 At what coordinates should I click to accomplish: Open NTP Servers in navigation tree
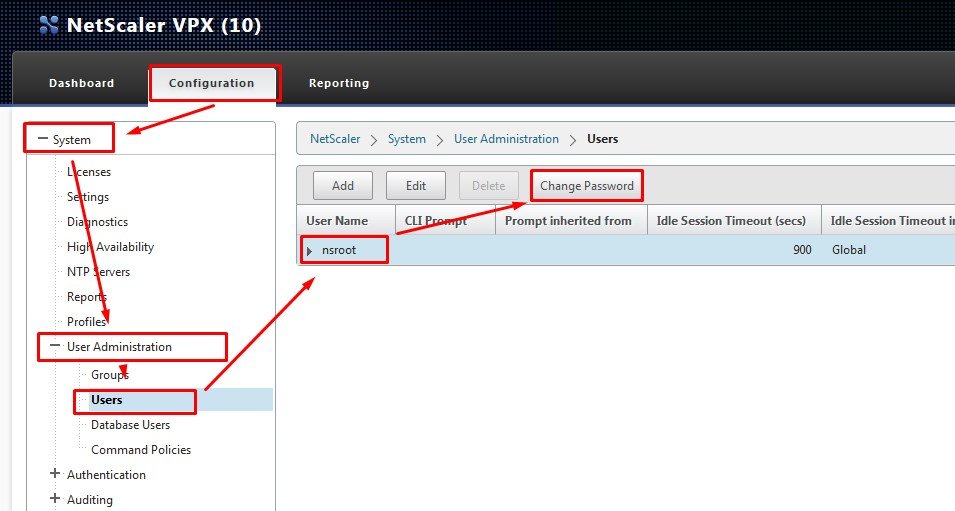click(98, 272)
